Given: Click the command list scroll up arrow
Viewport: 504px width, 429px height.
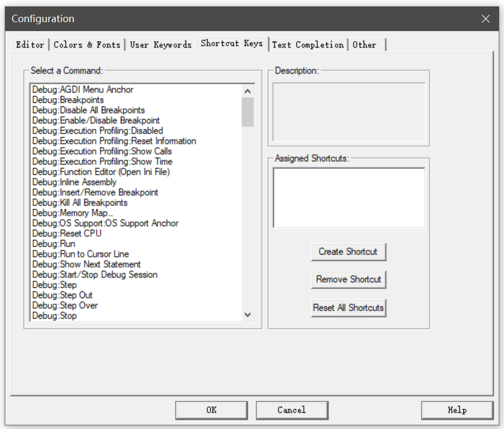Looking at the screenshot, I should (x=247, y=91).
